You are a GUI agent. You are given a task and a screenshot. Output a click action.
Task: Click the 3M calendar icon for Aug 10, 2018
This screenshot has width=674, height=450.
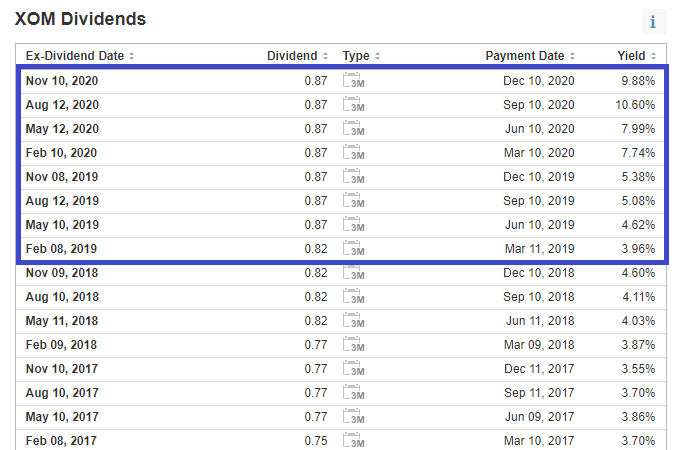354,297
